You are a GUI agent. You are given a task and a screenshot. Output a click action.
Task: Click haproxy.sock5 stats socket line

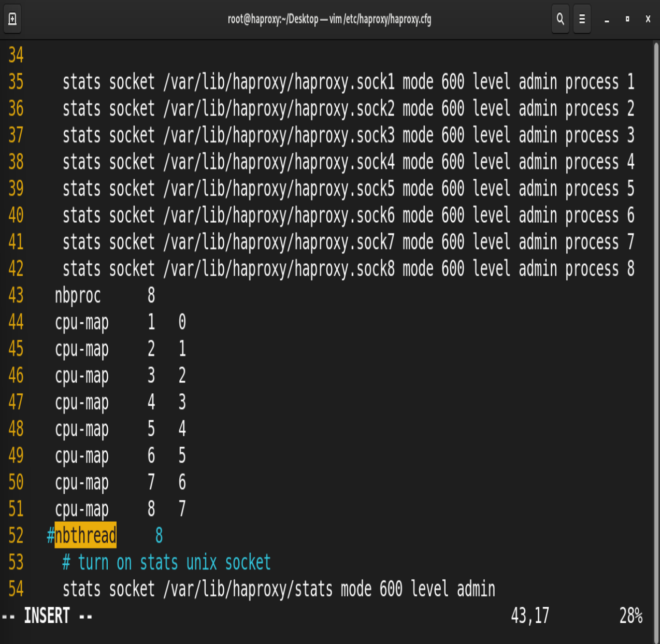(349, 189)
